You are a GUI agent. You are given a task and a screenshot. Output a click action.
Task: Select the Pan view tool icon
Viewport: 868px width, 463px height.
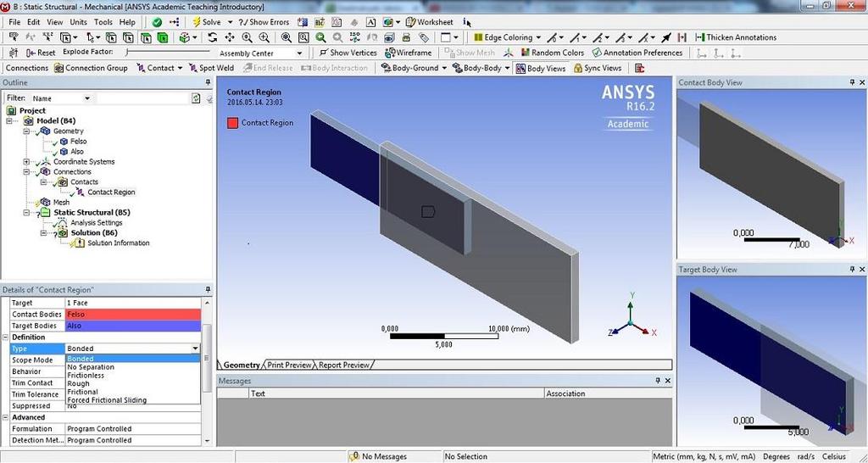(230, 37)
